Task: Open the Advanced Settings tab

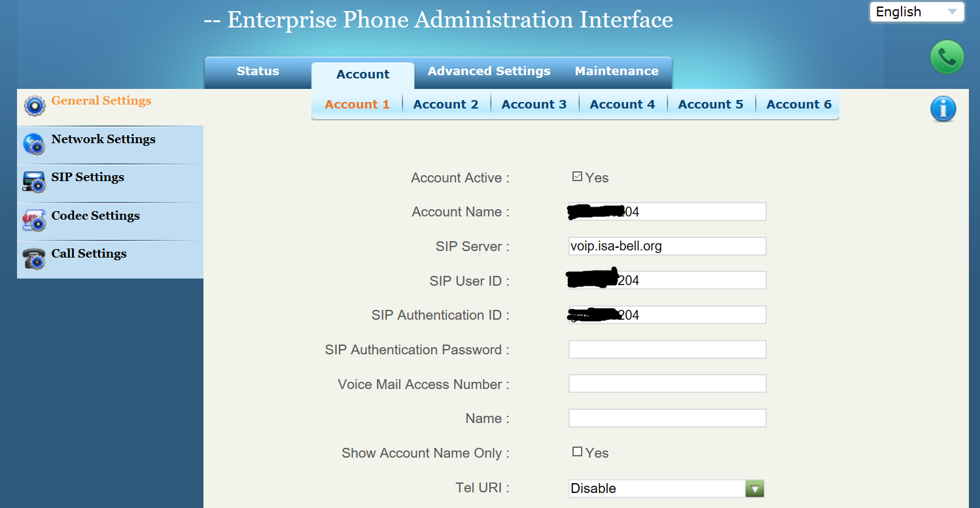Action: tap(489, 71)
